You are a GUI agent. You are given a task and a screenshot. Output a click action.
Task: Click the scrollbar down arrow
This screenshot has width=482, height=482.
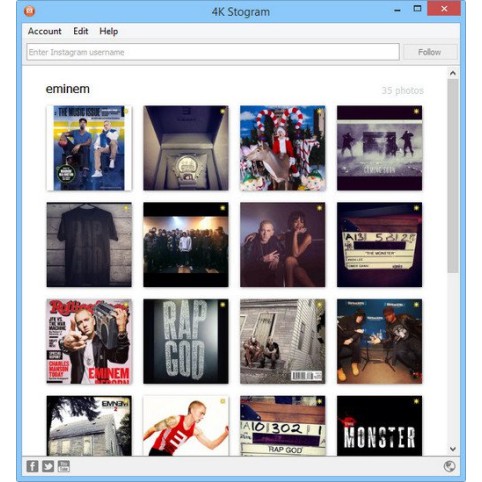click(453, 449)
